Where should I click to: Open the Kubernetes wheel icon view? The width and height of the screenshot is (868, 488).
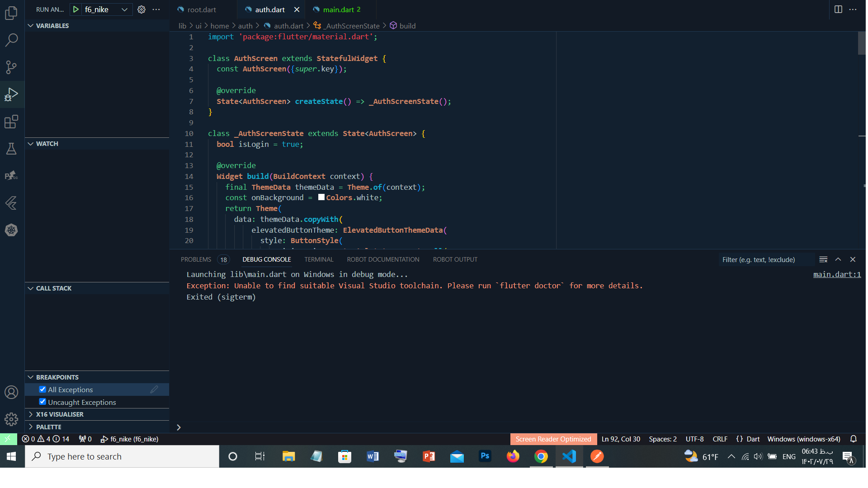pos(11,230)
